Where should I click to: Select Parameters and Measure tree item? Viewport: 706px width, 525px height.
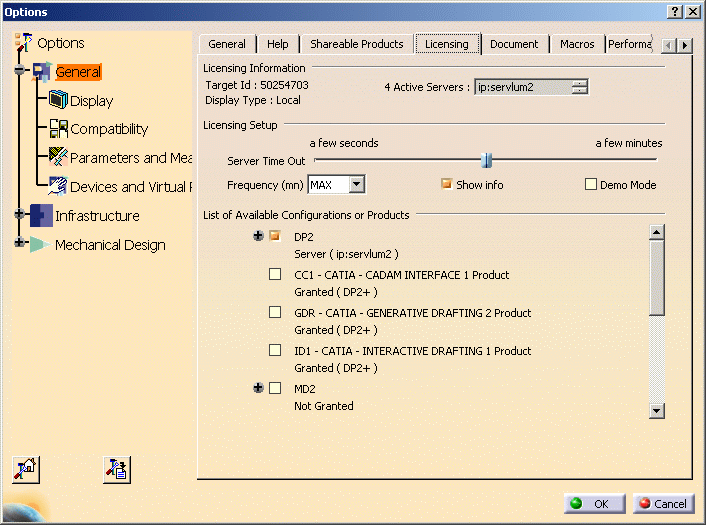pyautogui.click(x=131, y=158)
